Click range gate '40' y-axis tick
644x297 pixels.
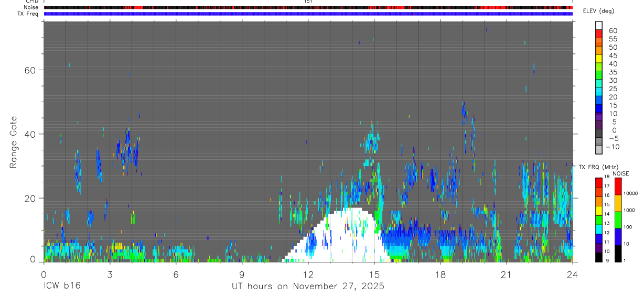pyautogui.click(x=30, y=134)
